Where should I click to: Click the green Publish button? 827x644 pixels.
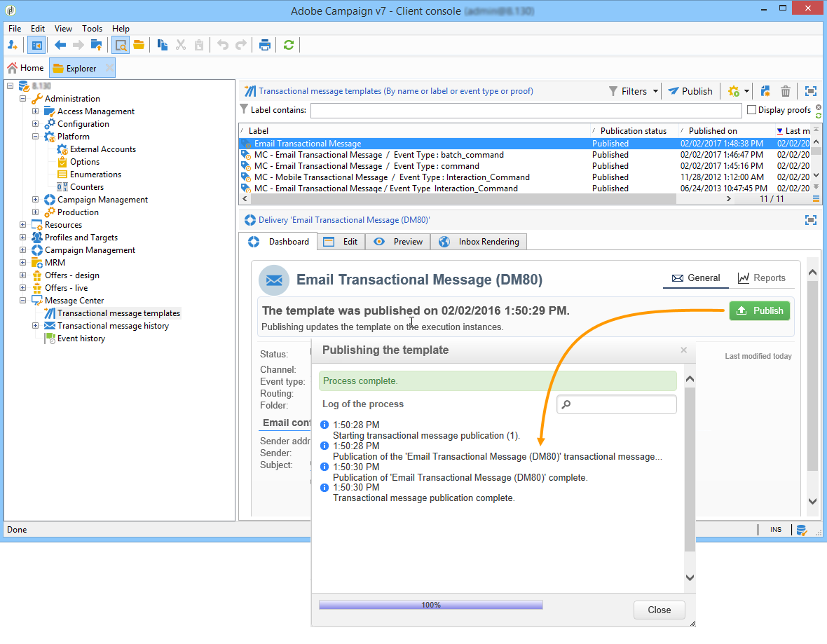click(760, 311)
